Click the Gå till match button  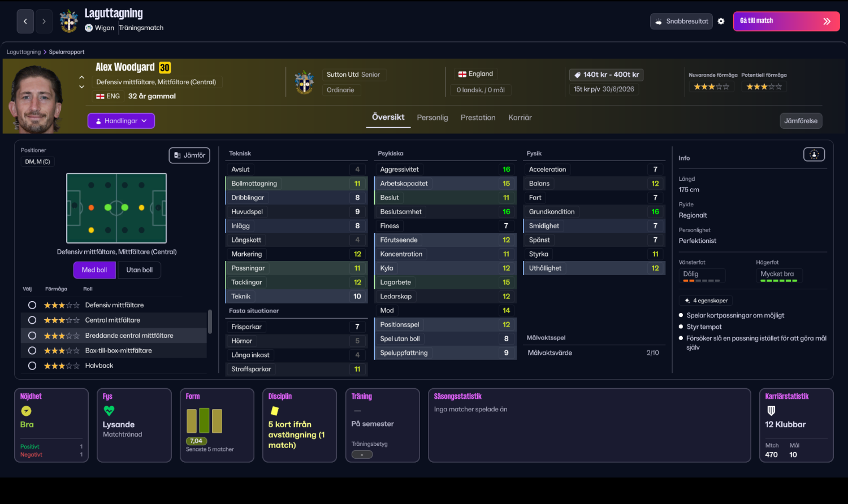(x=786, y=21)
